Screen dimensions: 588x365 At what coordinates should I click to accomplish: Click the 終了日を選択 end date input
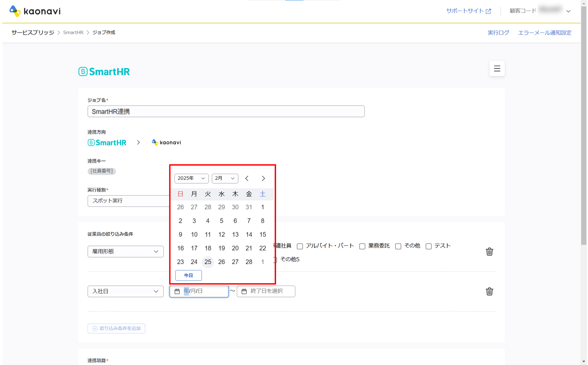click(266, 291)
